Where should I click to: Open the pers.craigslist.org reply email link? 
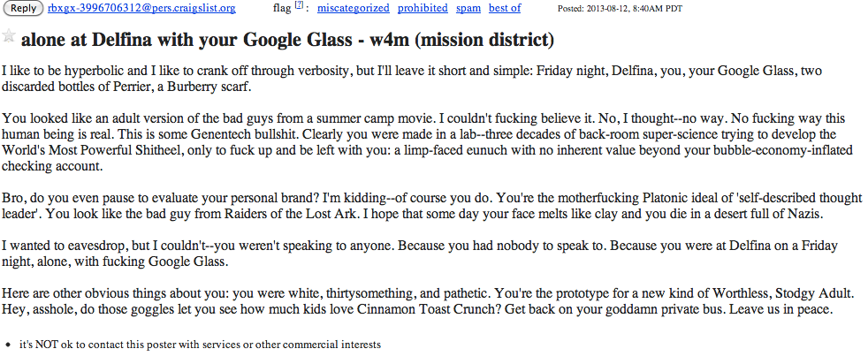[x=141, y=8]
